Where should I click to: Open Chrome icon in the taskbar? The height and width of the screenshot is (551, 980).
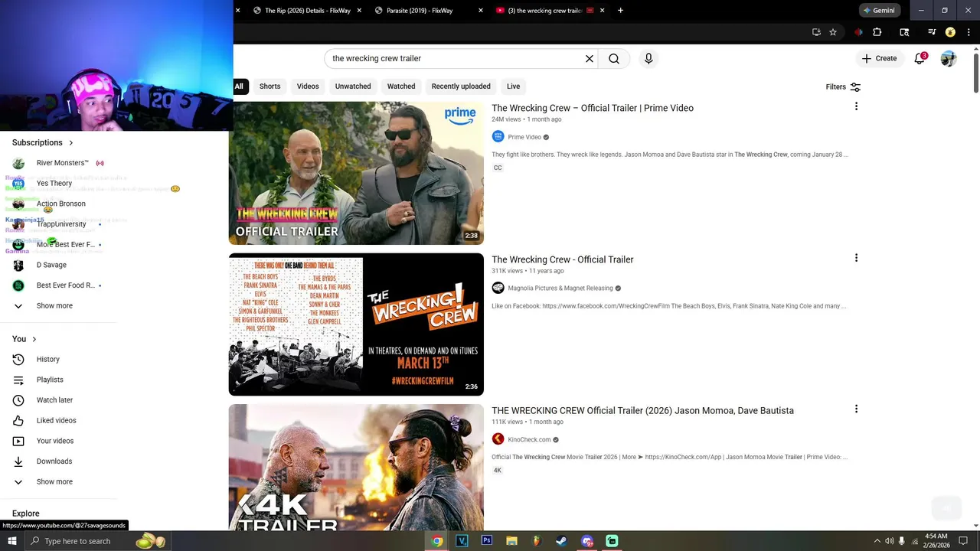click(x=436, y=540)
